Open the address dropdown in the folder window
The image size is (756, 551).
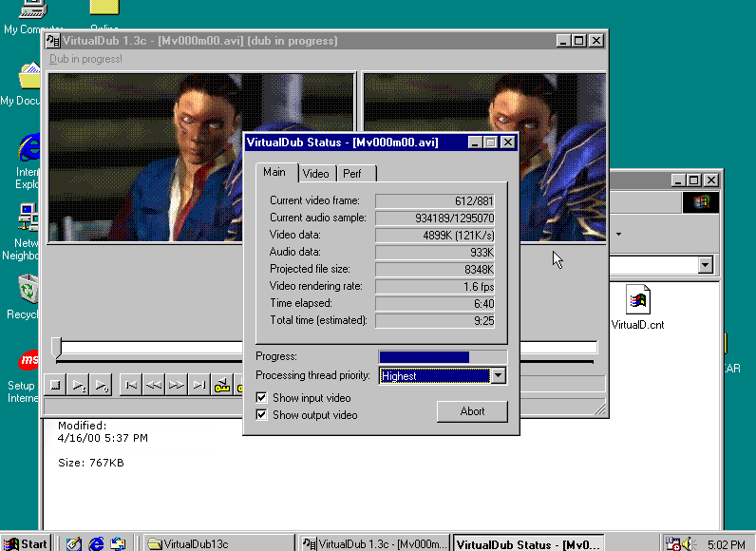click(x=706, y=265)
